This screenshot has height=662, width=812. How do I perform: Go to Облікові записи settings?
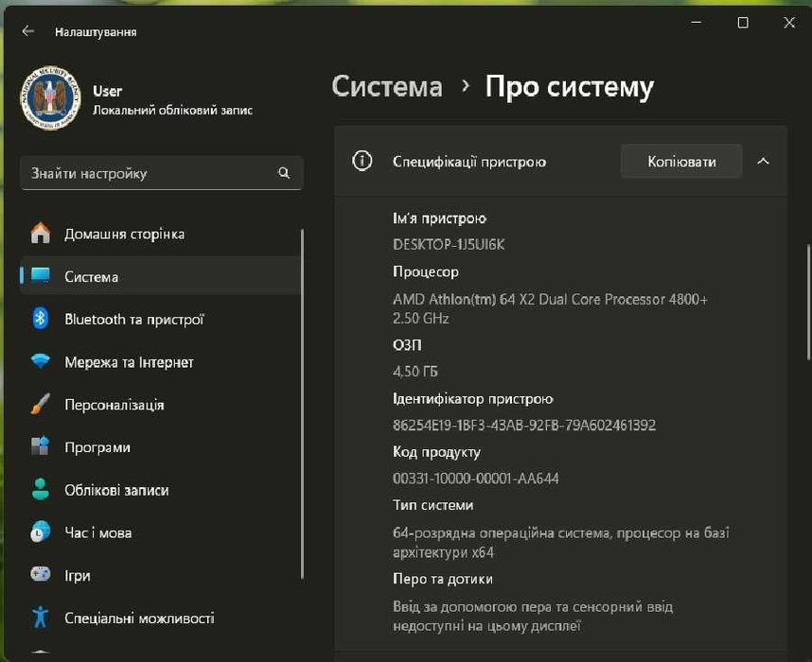pyautogui.click(x=161, y=490)
